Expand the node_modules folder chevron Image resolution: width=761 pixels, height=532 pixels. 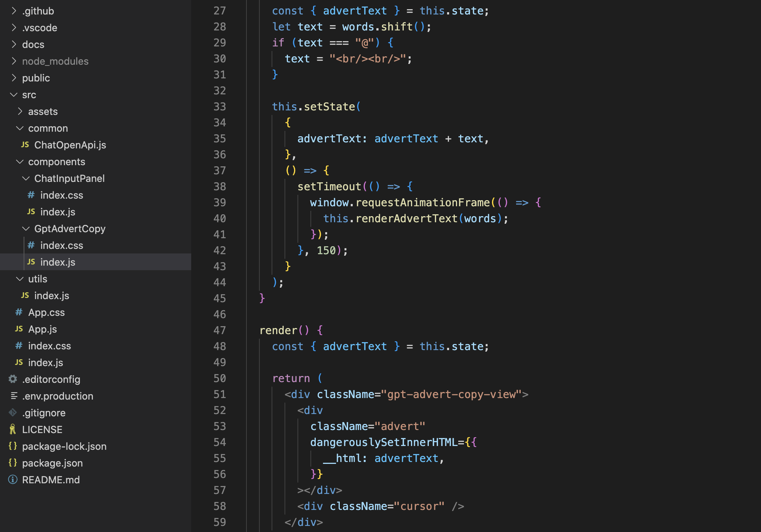[14, 61]
